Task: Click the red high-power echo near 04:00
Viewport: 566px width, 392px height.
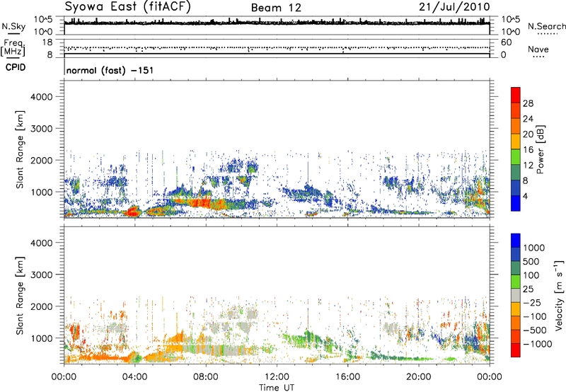Action: (133, 211)
